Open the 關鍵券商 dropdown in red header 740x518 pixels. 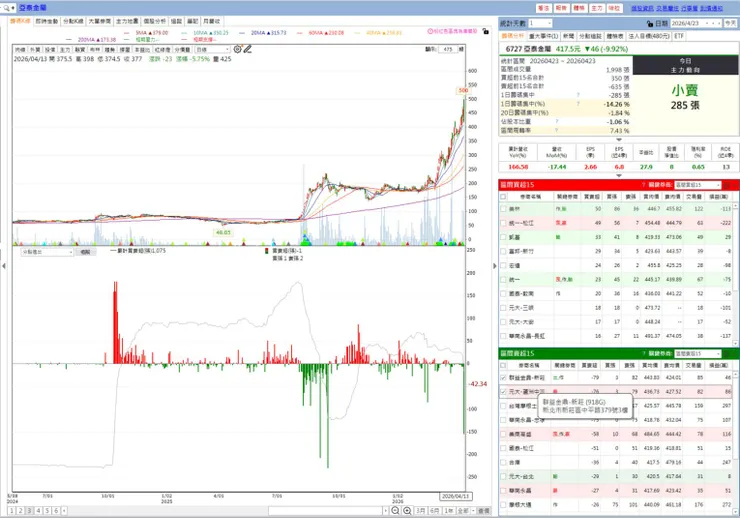698,185
